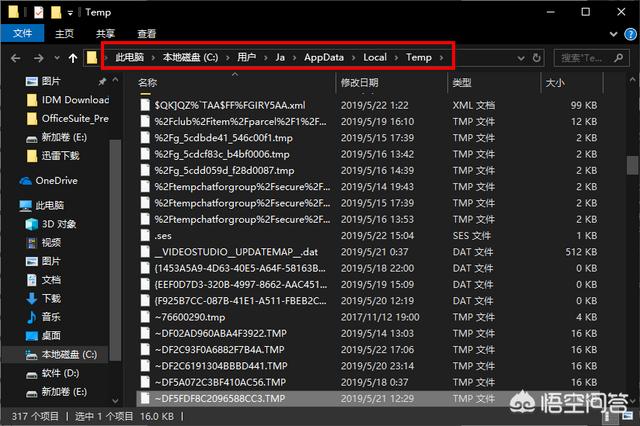Viewport: 640px width, 426px height.
Task: Open OneDrive in the navigation pane
Action: 55,181
